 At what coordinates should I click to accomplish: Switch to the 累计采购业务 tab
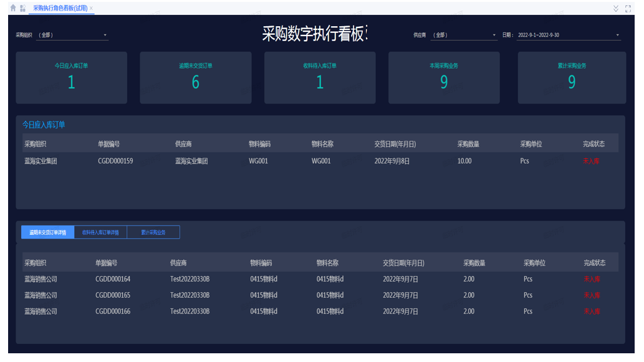[x=153, y=231]
